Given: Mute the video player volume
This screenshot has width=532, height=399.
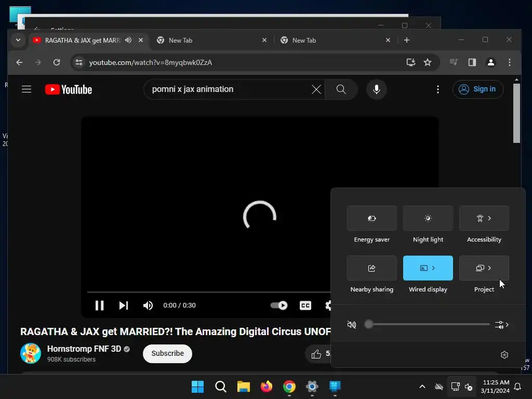Looking at the screenshot, I should click(148, 305).
